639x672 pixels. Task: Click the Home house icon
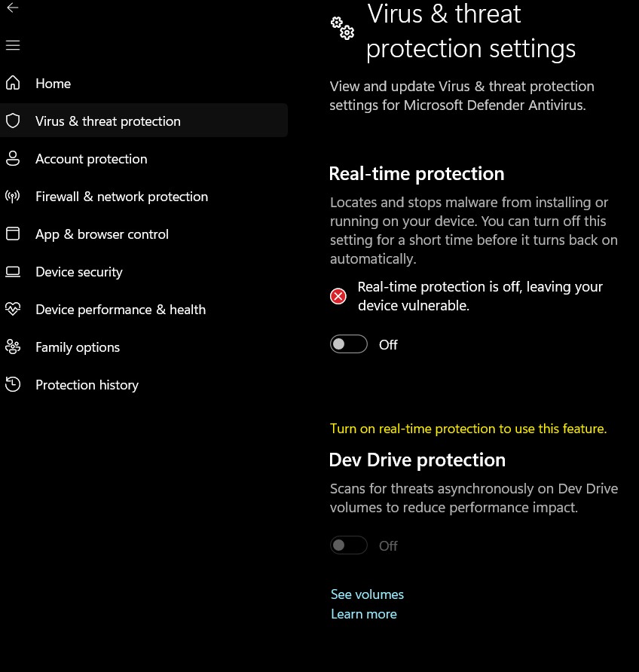coord(12,84)
